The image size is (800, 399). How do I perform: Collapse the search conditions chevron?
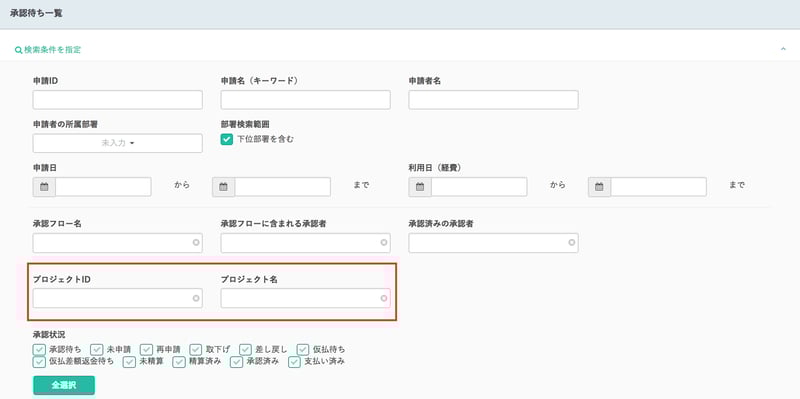coord(783,49)
